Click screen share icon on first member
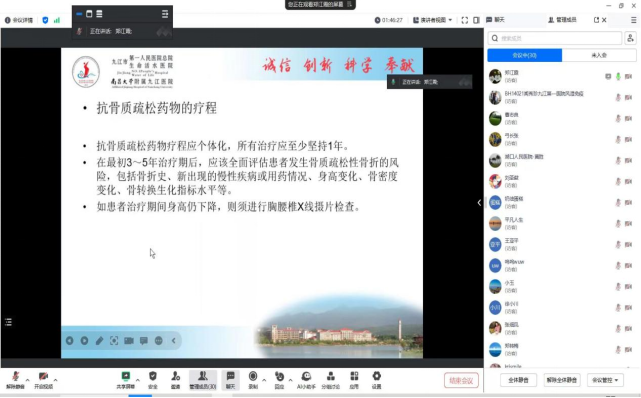 (x=608, y=76)
